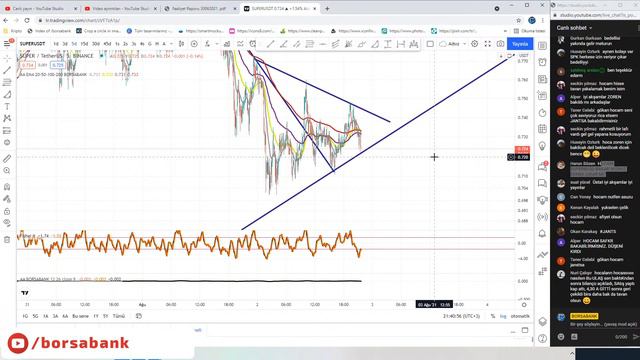Expand the indicator templates dropdown arrow
The height and width of the screenshot is (360, 640).
point(217,44)
